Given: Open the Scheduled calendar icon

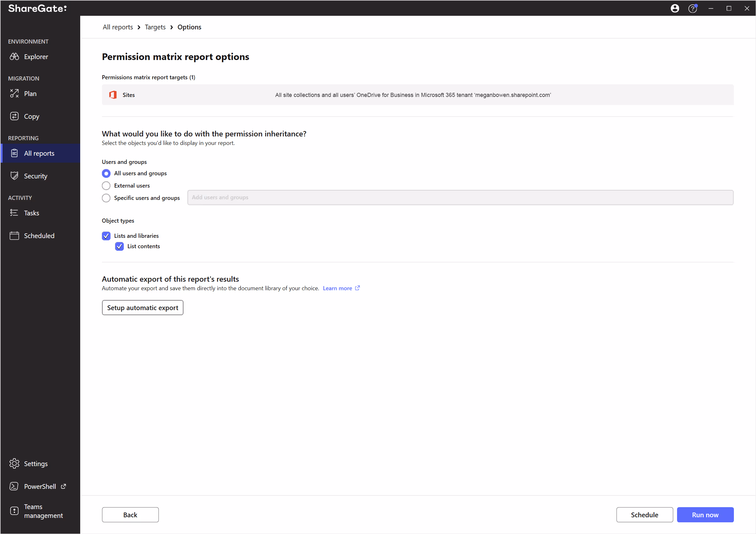Looking at the screenshot, I should click(x=14, y=235).
